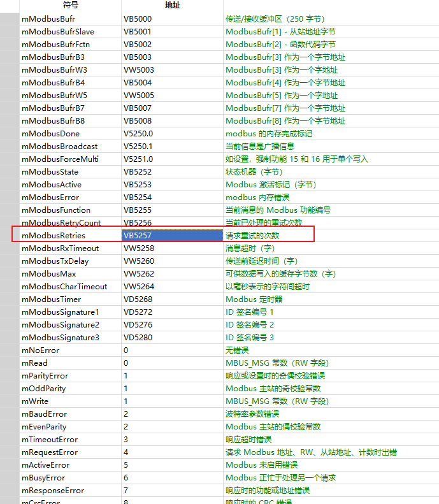Select address cell VB5253
The height and width of the screenshot is (504, 439).
click(172, 185)
